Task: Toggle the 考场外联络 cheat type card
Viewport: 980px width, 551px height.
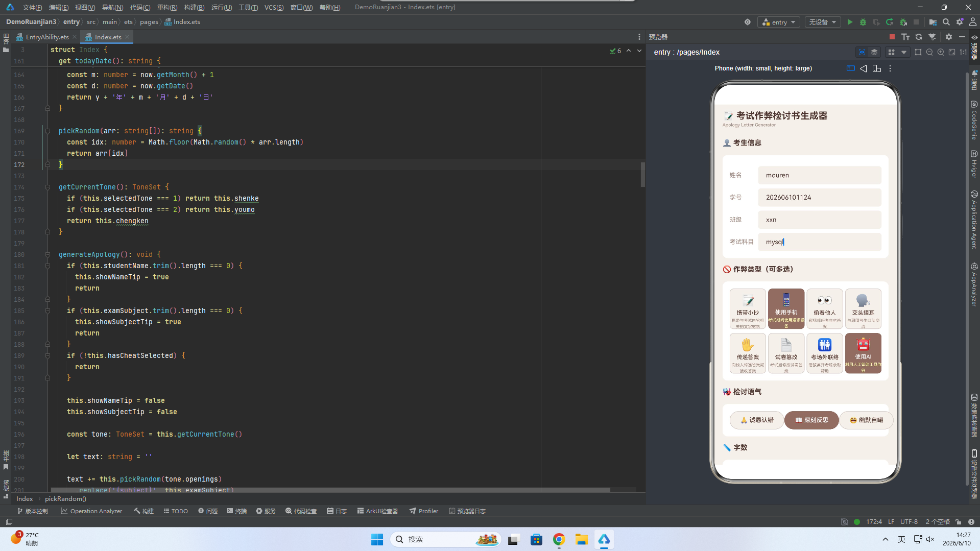Action: 825,353
